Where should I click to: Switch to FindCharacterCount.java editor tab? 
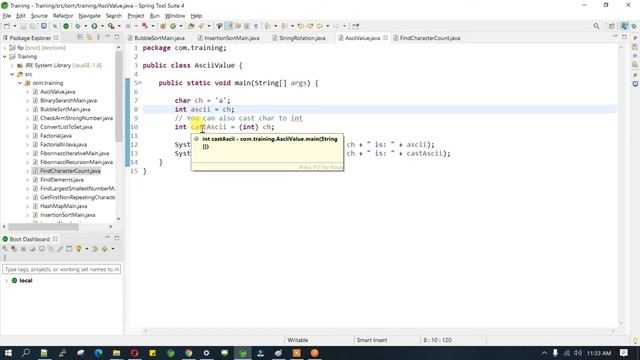(x=427, y=38)
